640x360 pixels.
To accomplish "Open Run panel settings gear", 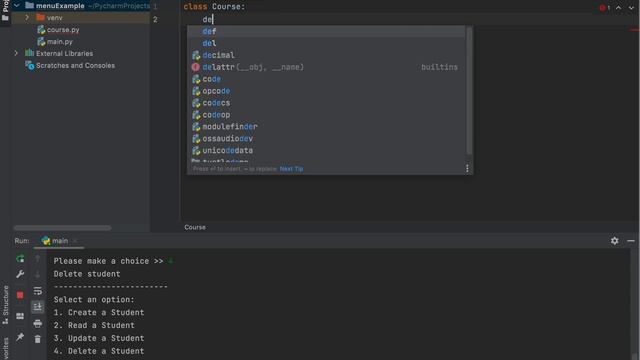I will pyautogui.click(x=615, y=241).
